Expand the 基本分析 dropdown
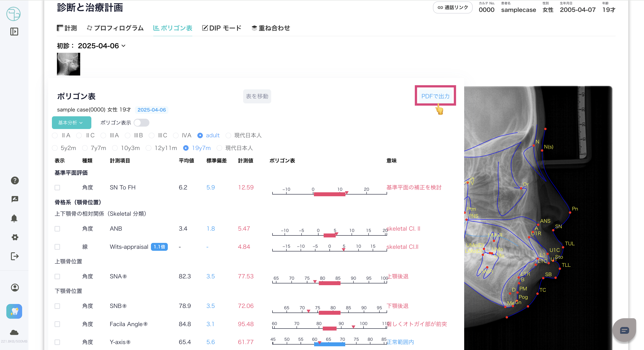Screen dimensions: 644x350 click(x=71, y=123)
